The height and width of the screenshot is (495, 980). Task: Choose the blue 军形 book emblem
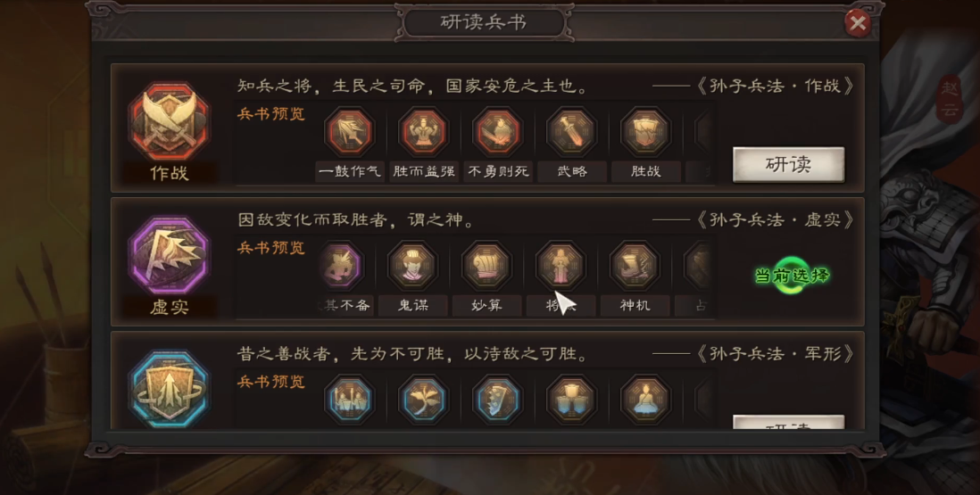click(169, 389)
